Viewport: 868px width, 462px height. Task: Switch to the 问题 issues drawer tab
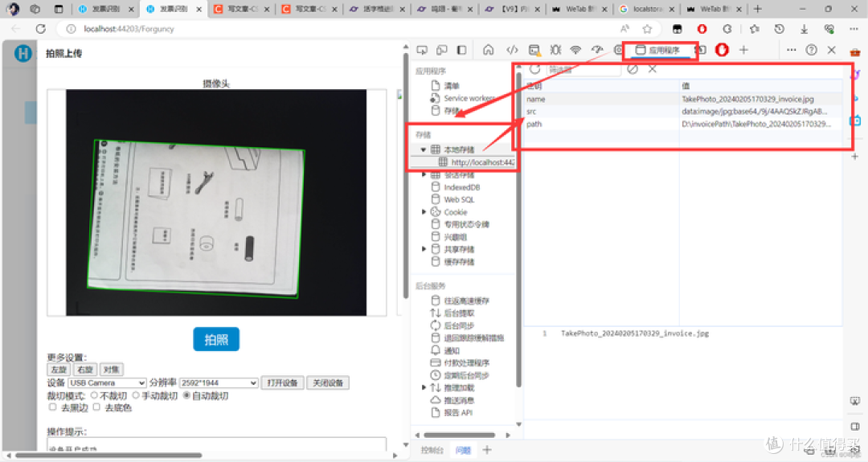pyautogui.click(x=463, y=450)
